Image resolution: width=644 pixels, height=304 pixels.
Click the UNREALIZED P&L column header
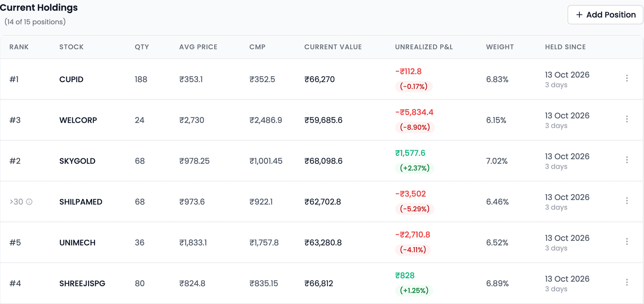[424, 47]
